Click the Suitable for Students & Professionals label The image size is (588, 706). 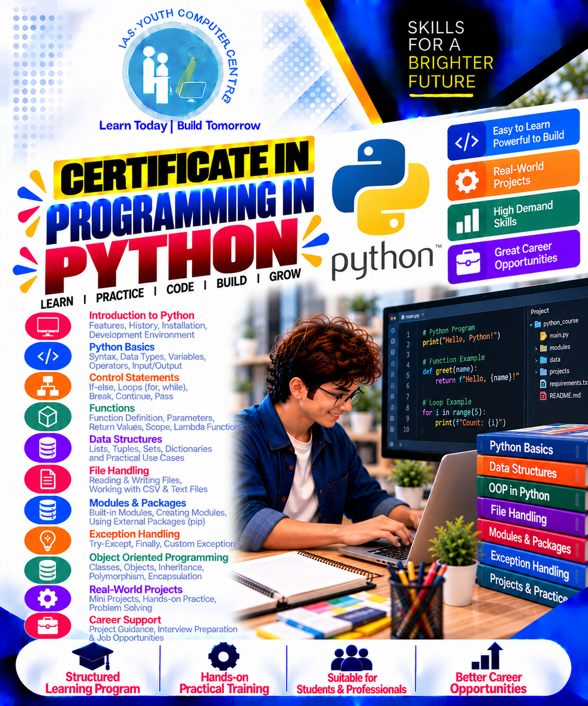(352, 684)
